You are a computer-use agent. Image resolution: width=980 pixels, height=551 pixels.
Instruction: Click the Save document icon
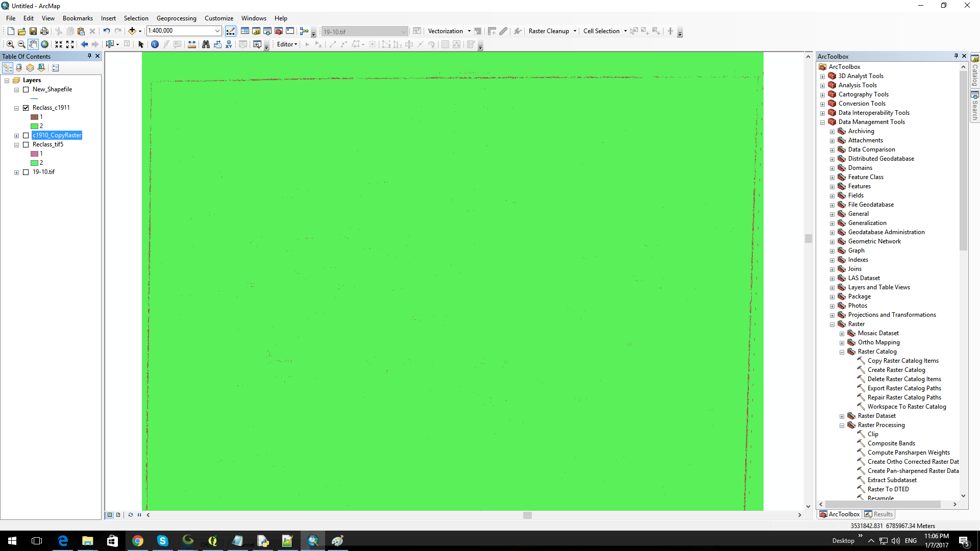[x=33, y=31]
